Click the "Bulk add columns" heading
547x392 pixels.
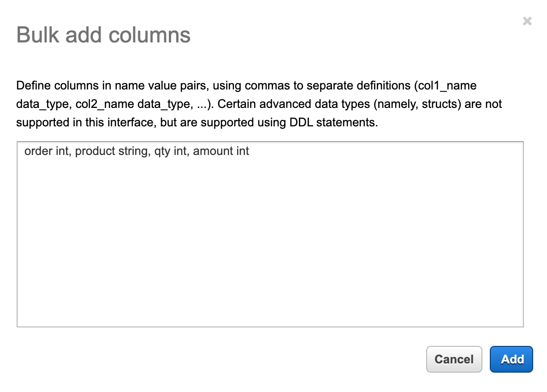[x=103, y=35]
